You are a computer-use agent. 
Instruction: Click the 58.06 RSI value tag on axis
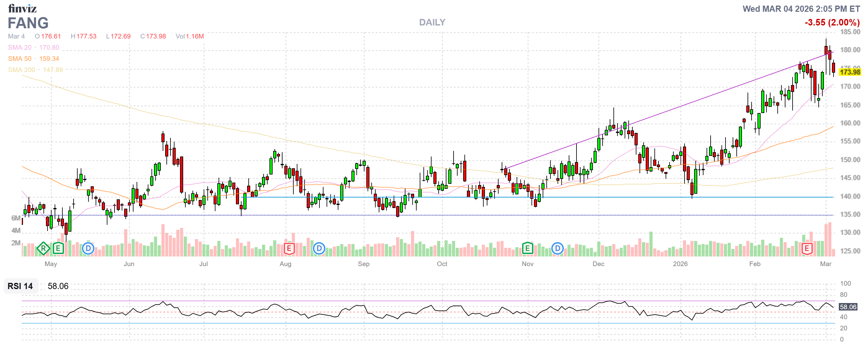(848, 307)
